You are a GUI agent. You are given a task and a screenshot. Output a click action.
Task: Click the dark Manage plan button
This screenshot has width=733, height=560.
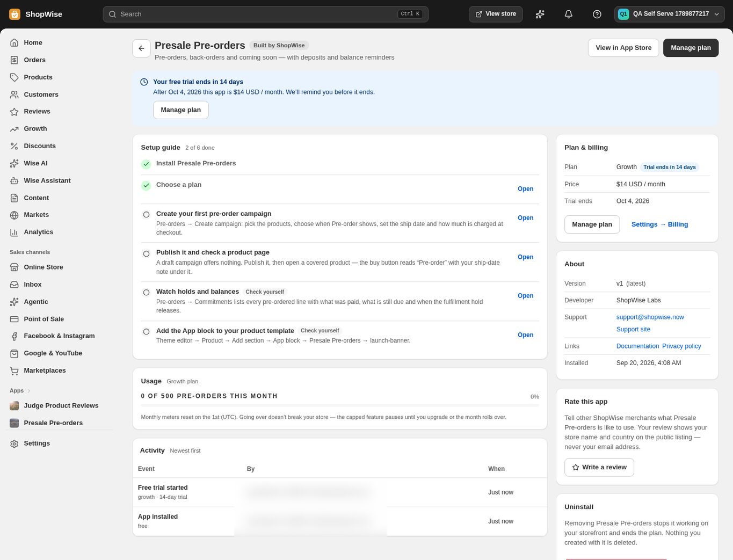(691, 48)
